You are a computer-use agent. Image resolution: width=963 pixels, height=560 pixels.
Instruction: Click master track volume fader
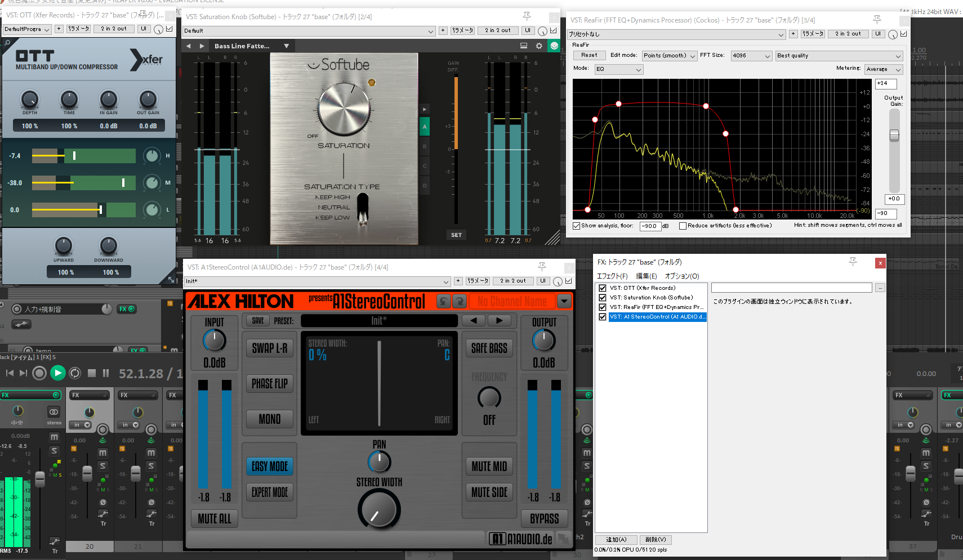(40, 480)
